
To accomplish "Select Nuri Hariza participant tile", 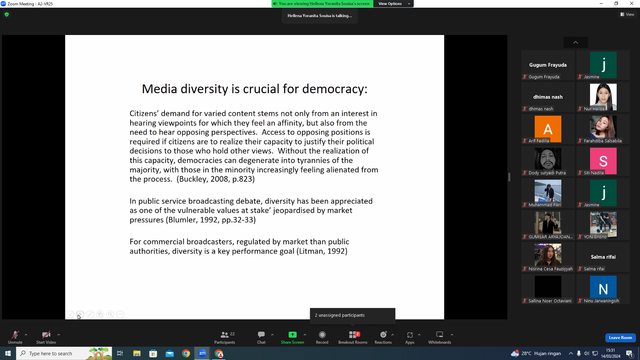I will pos(603,97).
